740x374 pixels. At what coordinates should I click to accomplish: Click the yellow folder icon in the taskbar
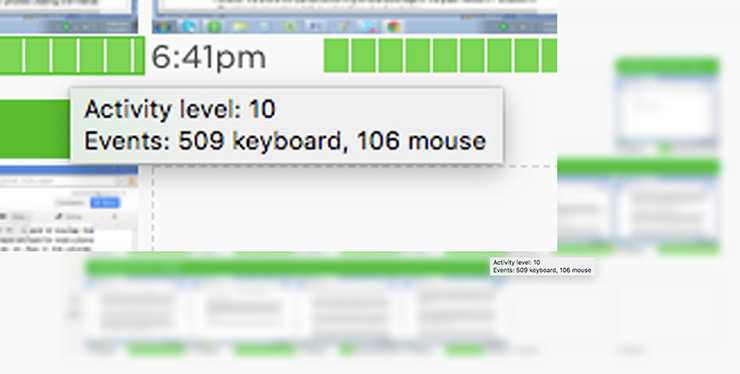point(240,26)
